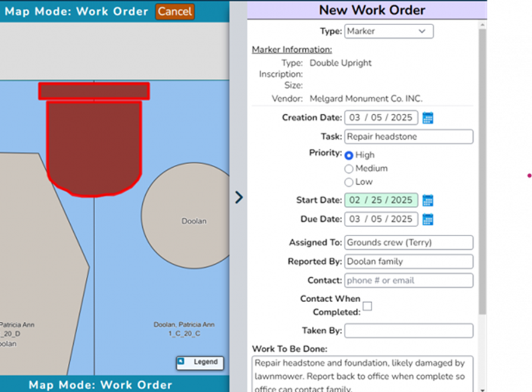Click the Taken By field
This screenshot has width=532, height=392.
[409, 331]
